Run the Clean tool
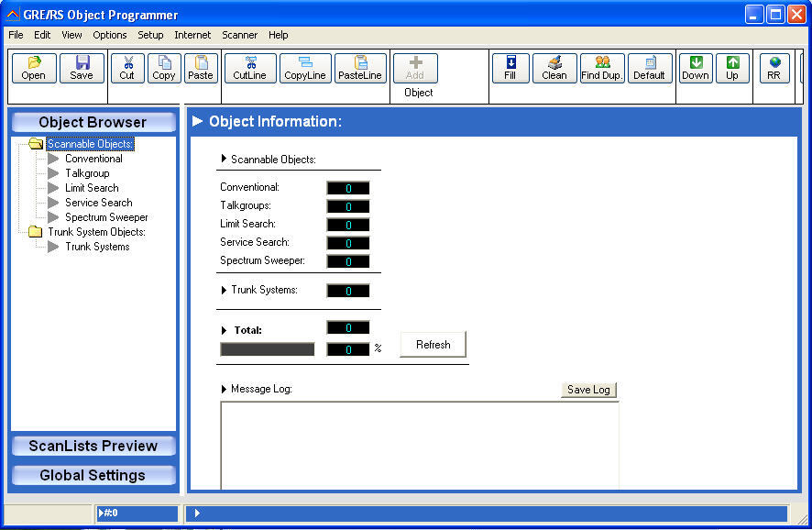Viewport: 812px width, 530px height. click(554, 68)
